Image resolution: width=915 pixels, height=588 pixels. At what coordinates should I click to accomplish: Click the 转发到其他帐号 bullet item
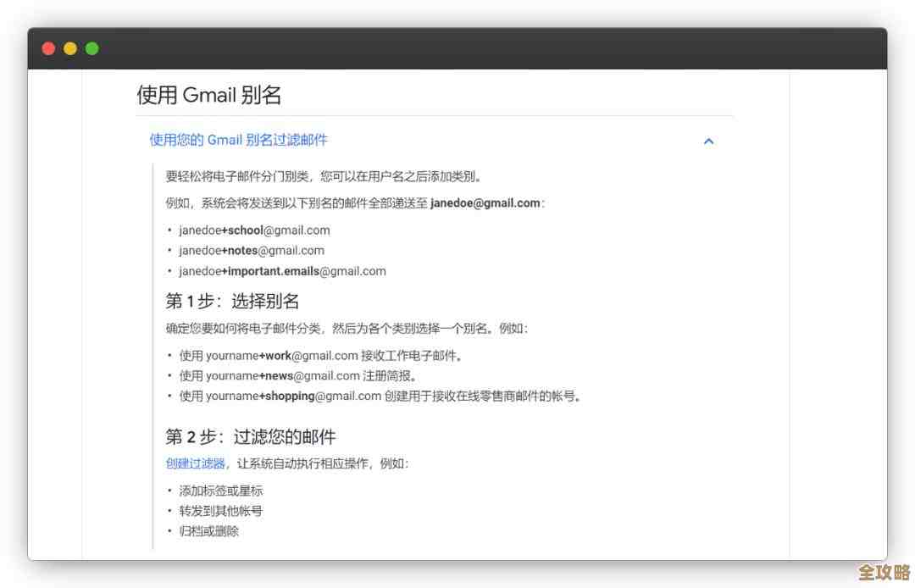point(223,510)
